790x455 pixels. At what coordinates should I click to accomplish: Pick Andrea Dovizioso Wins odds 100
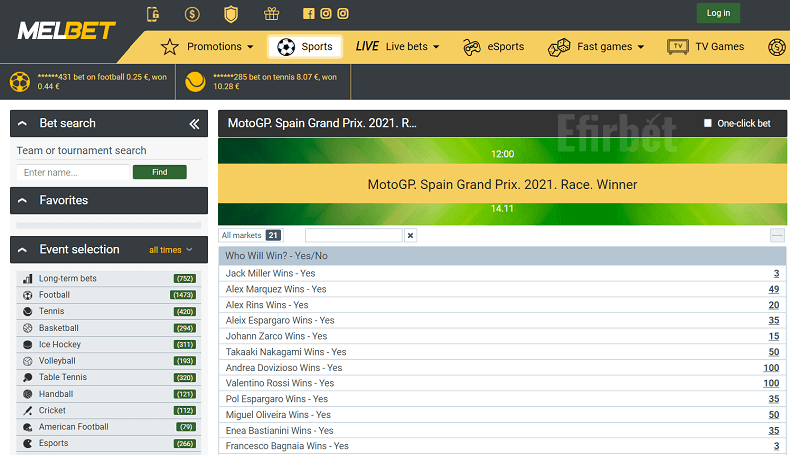[x=771, y=368]
